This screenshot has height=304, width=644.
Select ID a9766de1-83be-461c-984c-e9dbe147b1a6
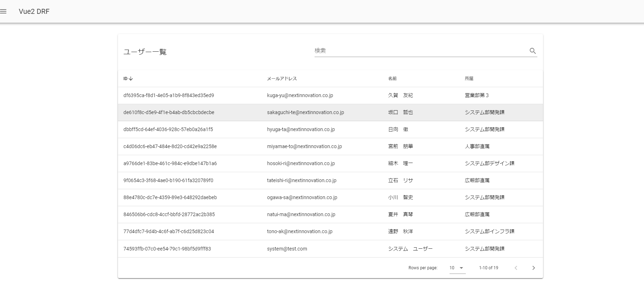(x=170, y=164)
